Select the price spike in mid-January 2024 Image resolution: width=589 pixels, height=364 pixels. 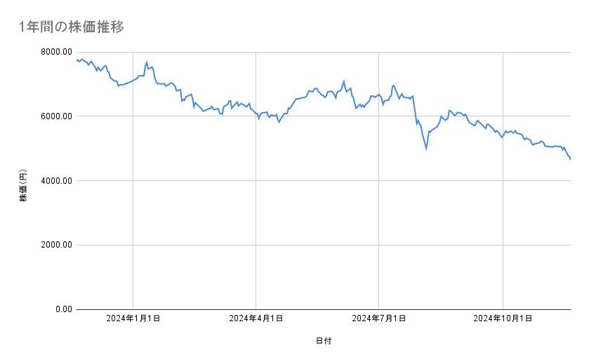(147, 62)
